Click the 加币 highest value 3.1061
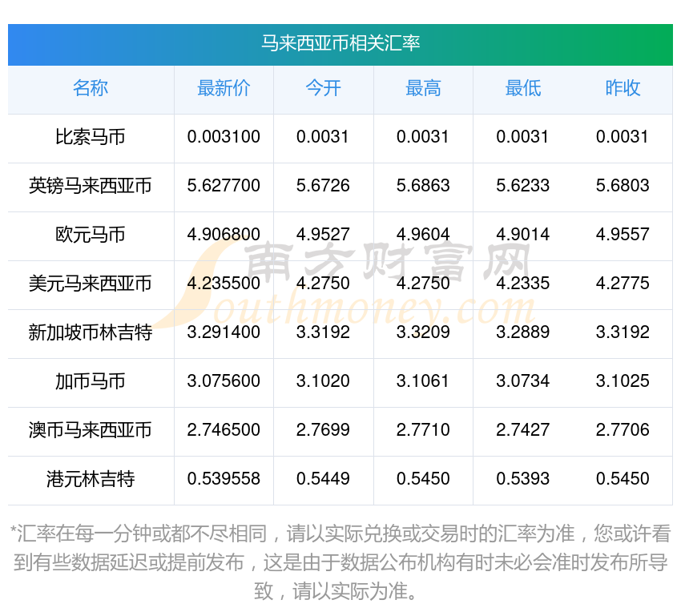681x616 pixels. [x=423, y=381]
